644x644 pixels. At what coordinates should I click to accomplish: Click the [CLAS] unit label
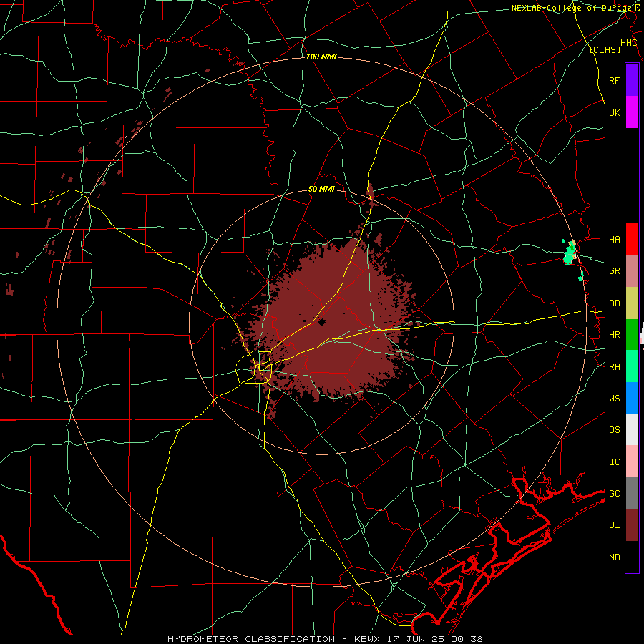pos(605,49)
